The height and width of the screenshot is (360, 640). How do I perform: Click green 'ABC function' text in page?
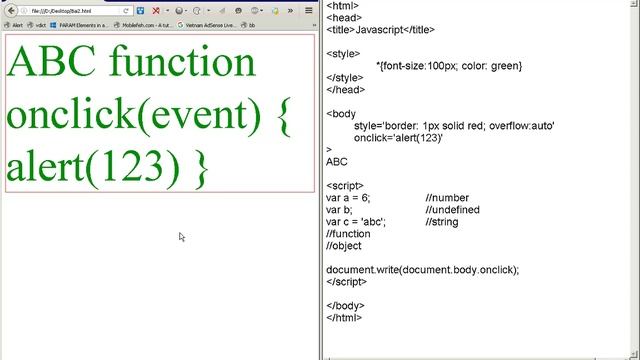point(131,61)
